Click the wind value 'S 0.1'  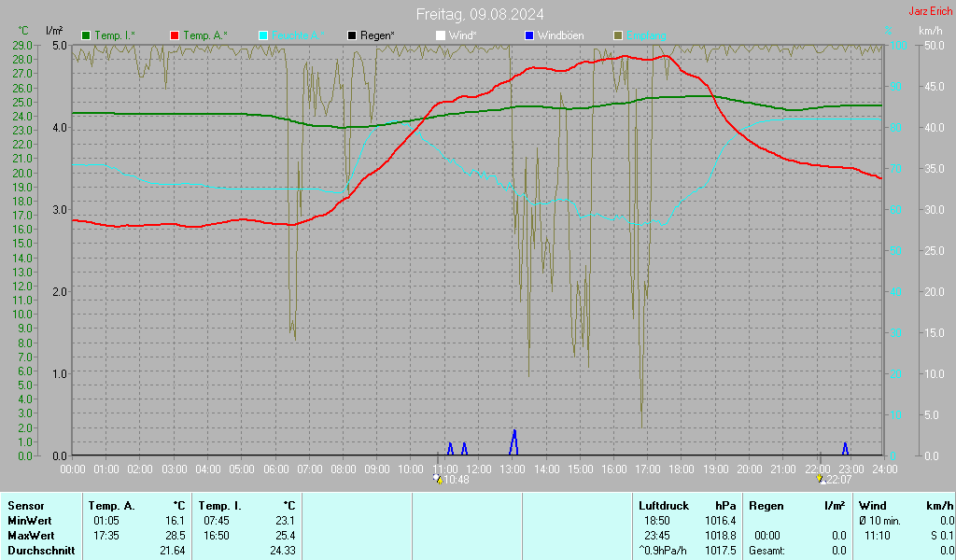click(x=942, y=536)
